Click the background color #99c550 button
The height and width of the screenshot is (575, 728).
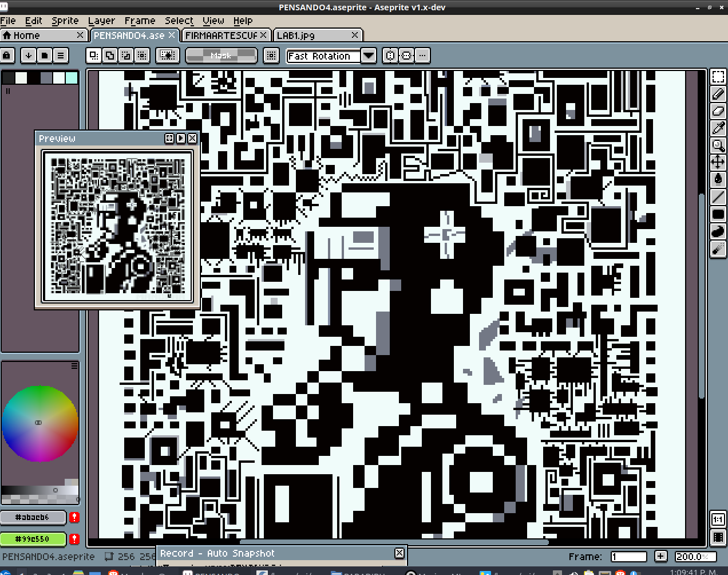[33, 539]
